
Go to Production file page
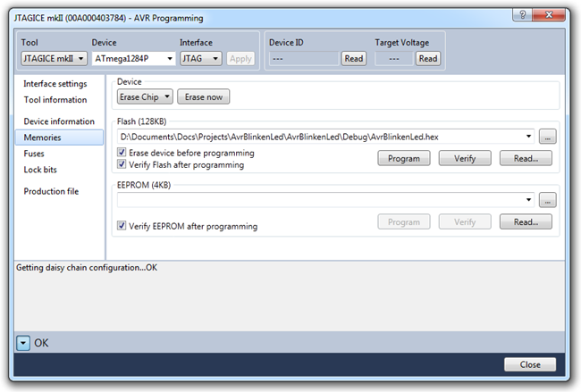51,191
